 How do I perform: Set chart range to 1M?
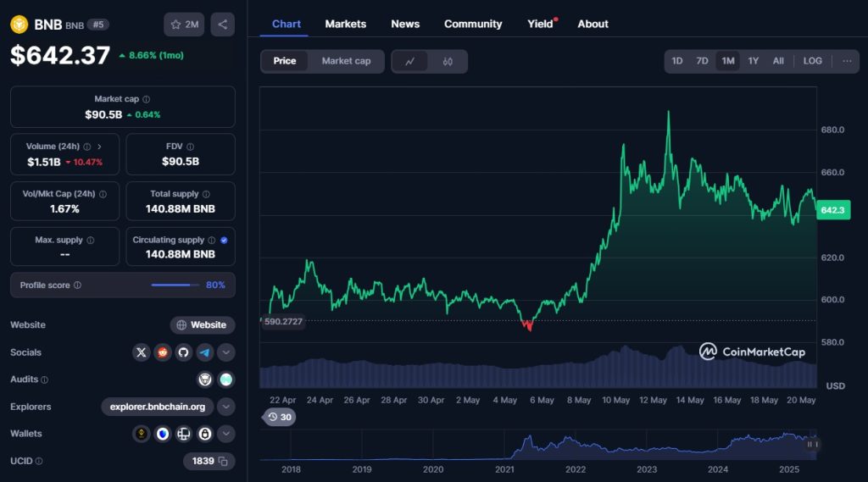[x=728, y=61]
